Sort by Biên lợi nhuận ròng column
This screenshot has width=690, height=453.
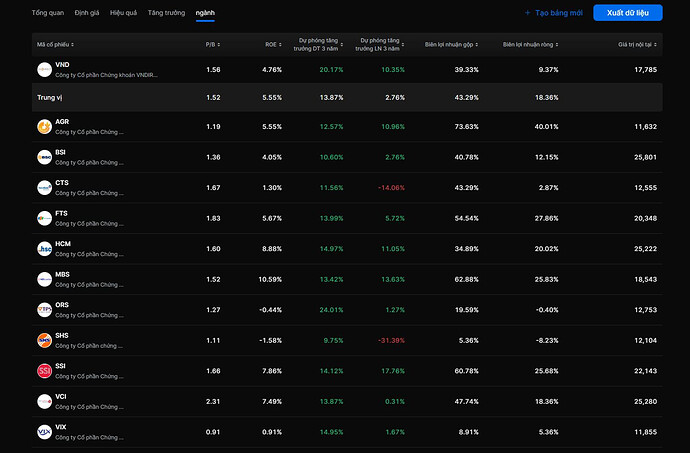531,44
